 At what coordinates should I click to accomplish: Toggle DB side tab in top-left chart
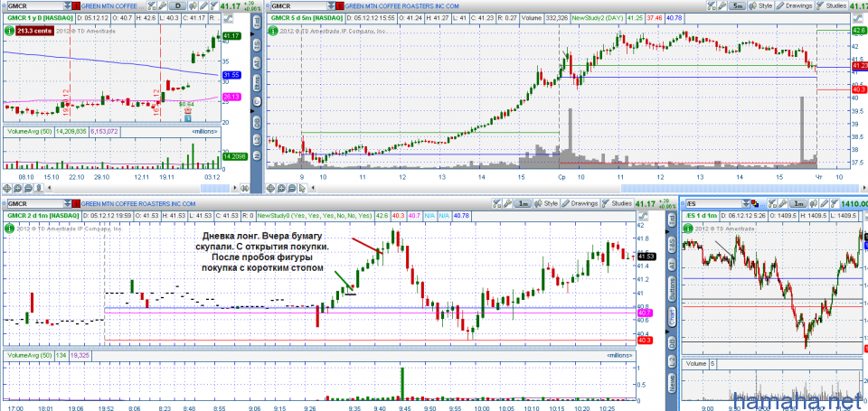258,120
